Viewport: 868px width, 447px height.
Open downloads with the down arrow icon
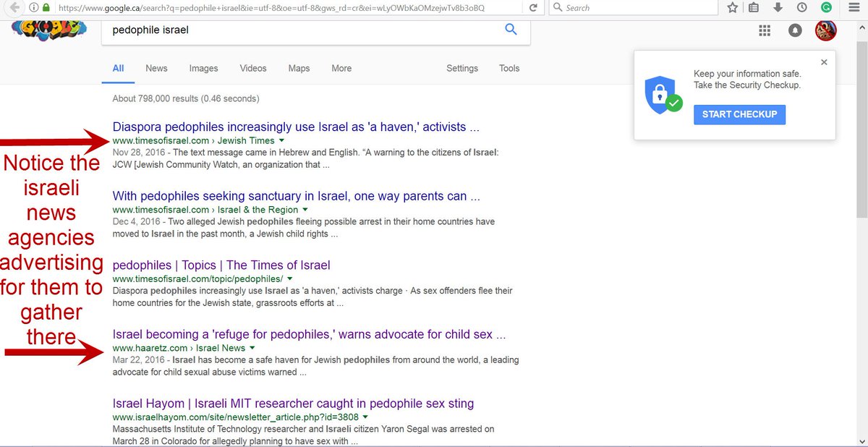778,8
